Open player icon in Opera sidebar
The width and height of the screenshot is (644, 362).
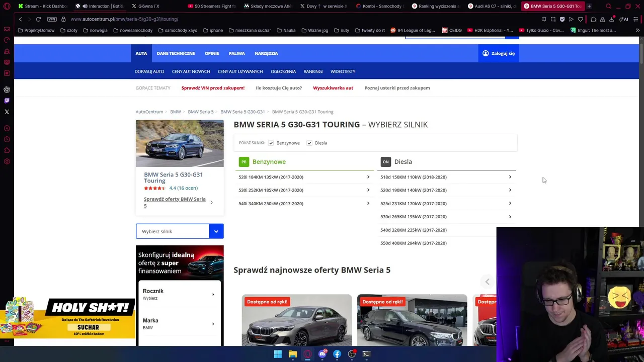pos(7,128)
